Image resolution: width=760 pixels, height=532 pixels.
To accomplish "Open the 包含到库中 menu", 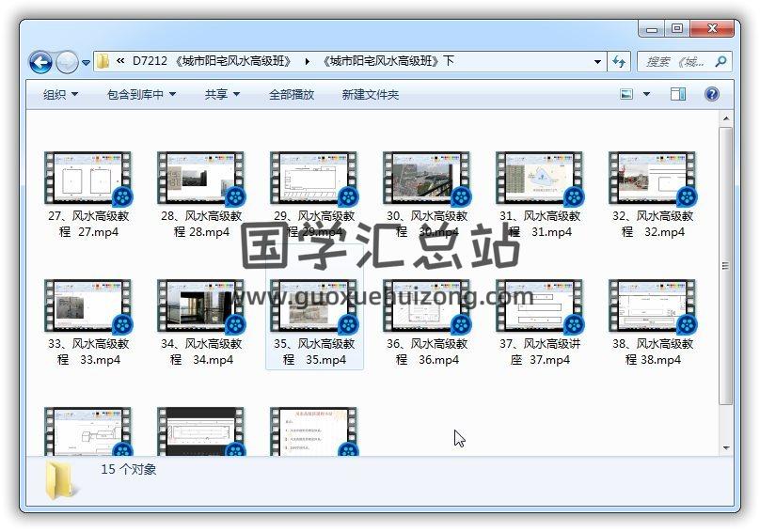I will pyautogui.click(x=141, y=95).
